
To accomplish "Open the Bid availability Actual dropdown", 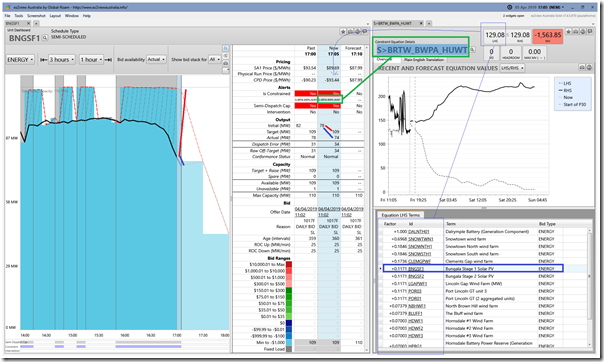I will [156, 60].
